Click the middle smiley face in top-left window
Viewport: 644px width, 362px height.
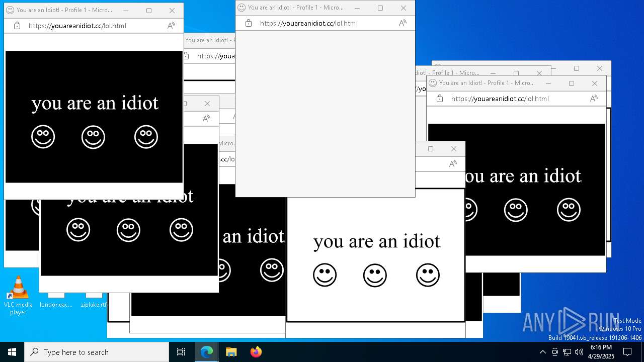pyautogui.click(x=93, y=137)
